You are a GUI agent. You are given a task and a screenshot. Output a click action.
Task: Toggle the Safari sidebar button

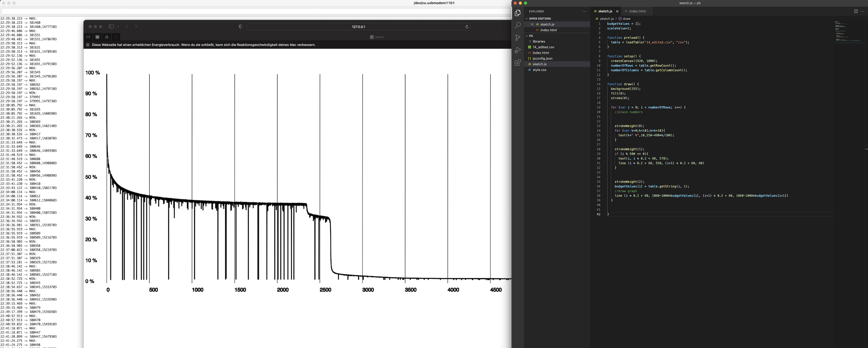(111, 27)
